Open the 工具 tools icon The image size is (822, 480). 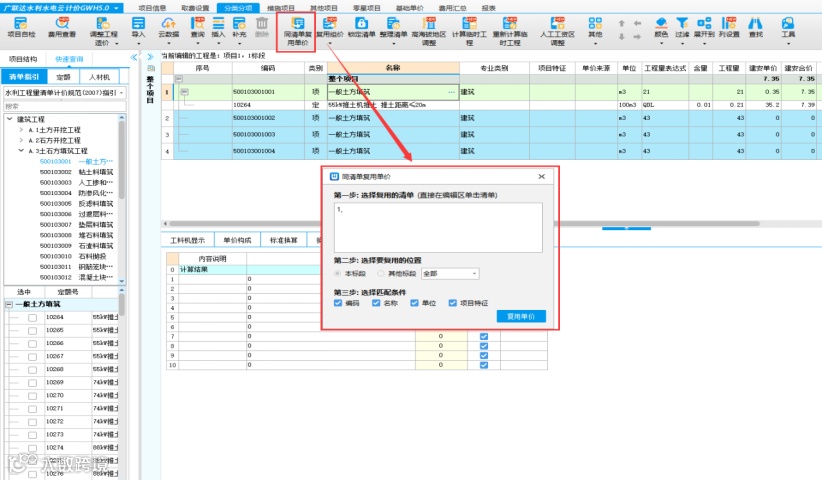click(x=788, y=28)
